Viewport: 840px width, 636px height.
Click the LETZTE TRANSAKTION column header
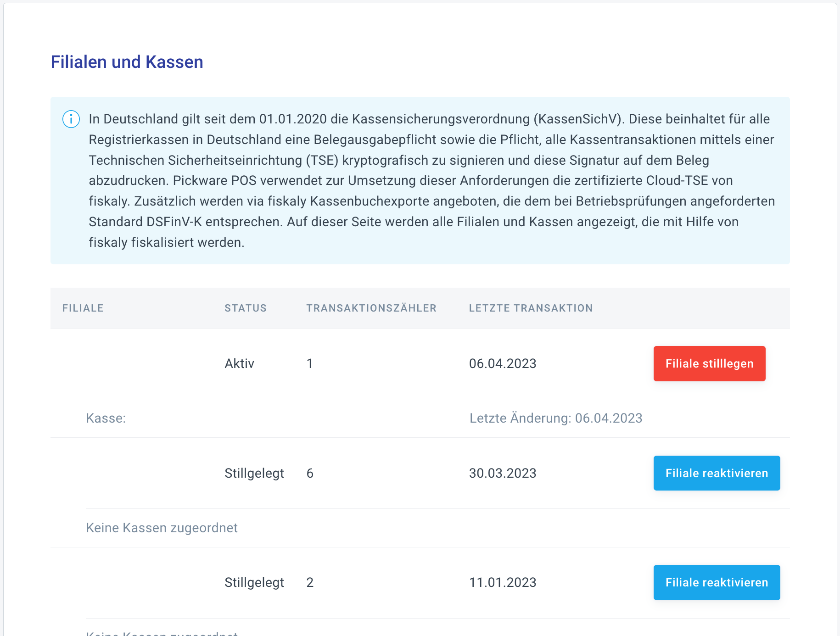click(531, 308)
